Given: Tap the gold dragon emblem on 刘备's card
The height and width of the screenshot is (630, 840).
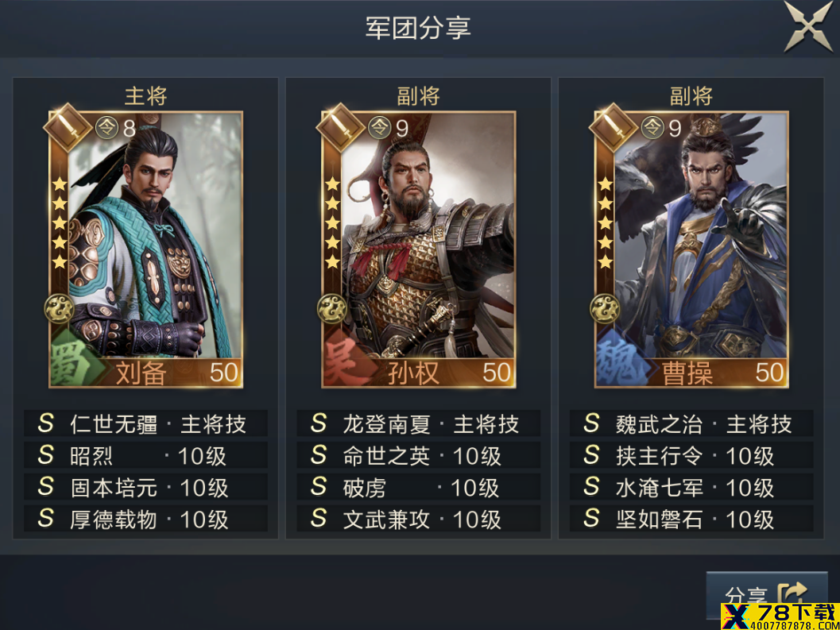Looking at the screenshot, I should coord(59,308).
